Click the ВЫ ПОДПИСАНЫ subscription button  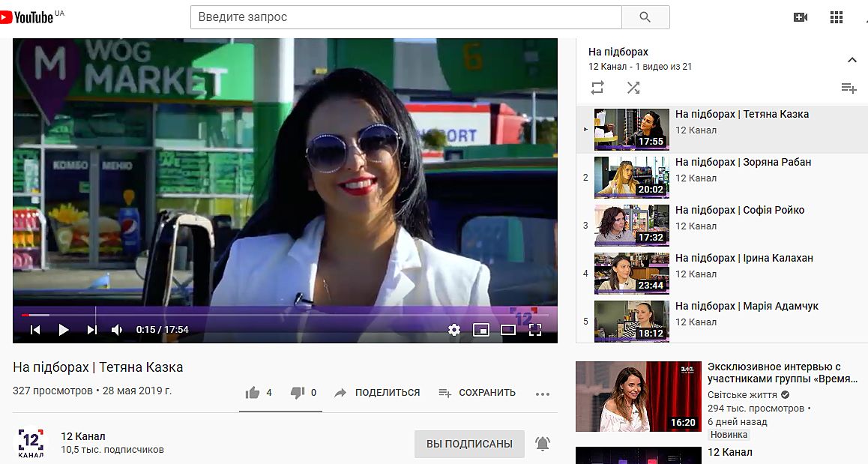(x=469, y=444)
